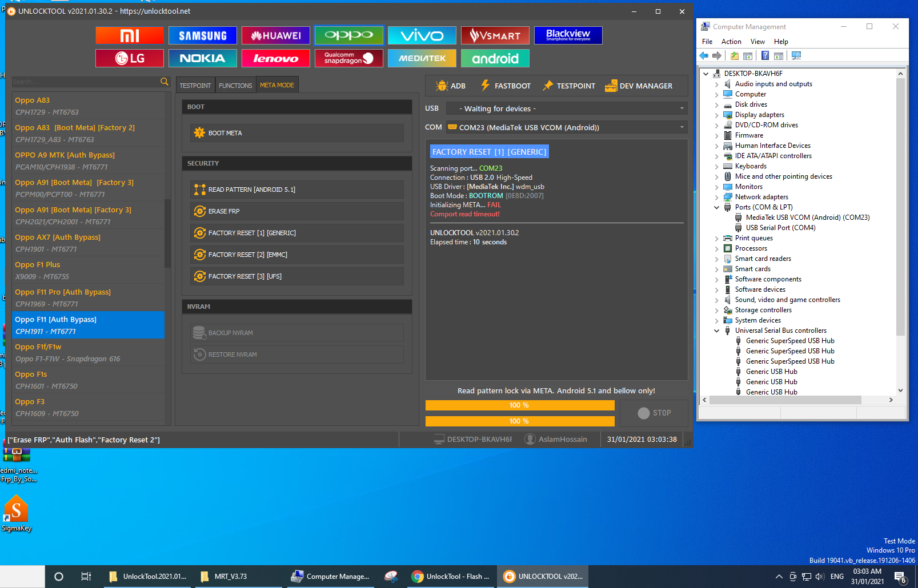
Task: Open the notification center icon
Action: coord(900,577)
